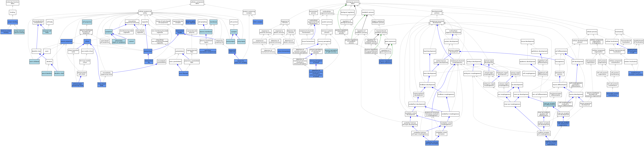This screenshot has height=146, width=644.
Task: Select 'perinuclear region of cytoplasm' node
Action: pos(119,41)
